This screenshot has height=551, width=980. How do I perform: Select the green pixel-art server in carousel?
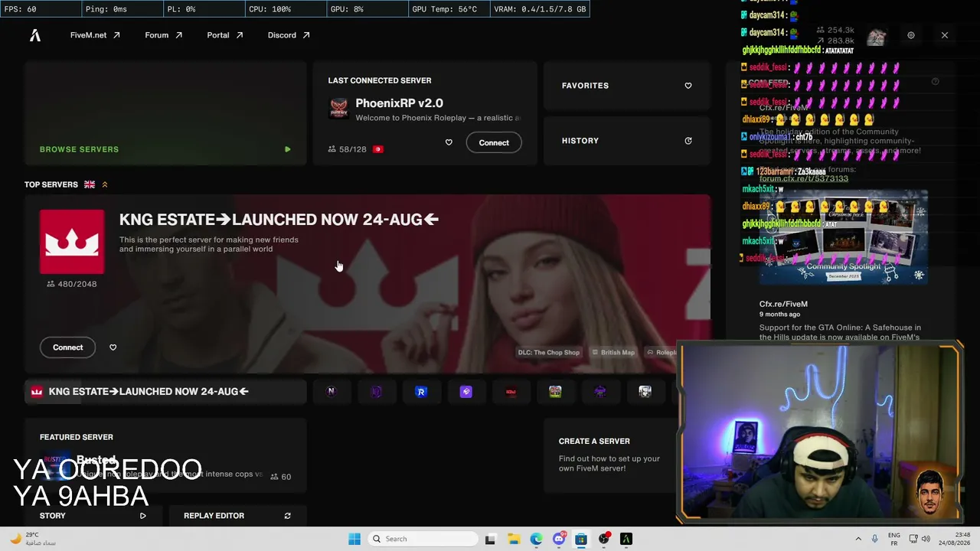click(555, 392)
